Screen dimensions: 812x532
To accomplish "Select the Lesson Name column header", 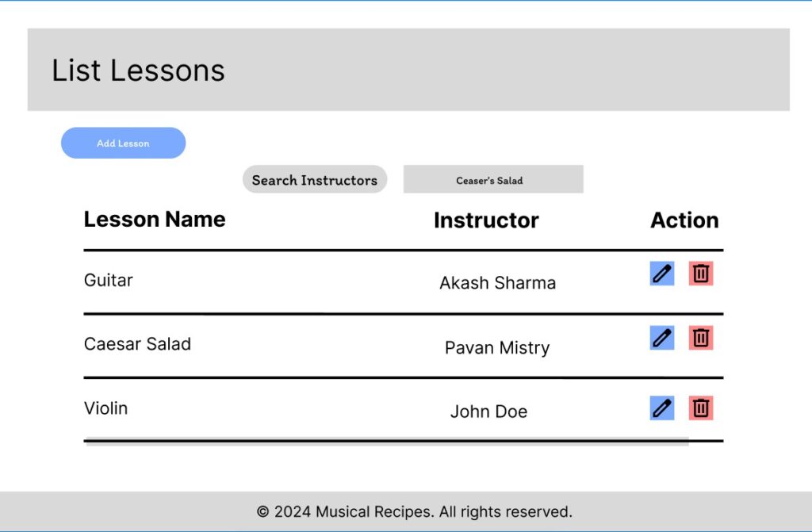I will [154, 220].
